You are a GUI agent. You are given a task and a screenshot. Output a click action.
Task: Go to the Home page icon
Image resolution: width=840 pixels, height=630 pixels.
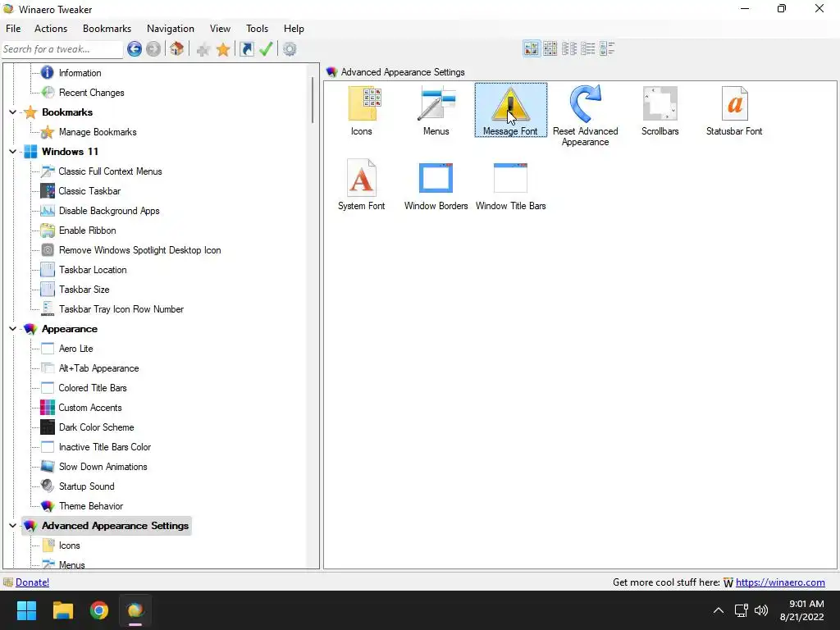click(177, 49)
